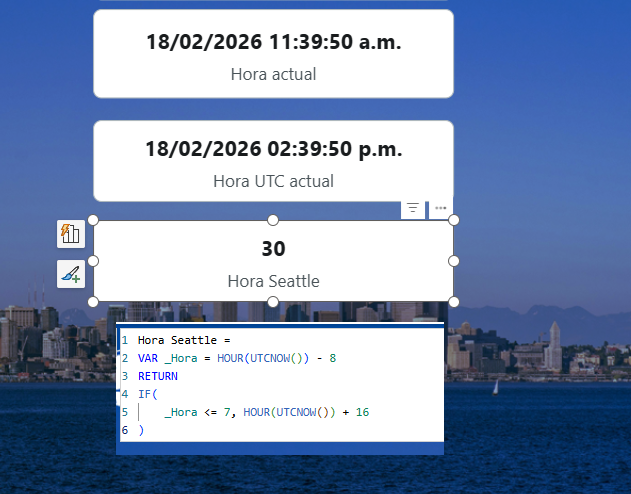Click the bottom-left resize handle of Hora Seattle
The width and height of the screenshot is (631, 494).
click(x=94, y=301)
